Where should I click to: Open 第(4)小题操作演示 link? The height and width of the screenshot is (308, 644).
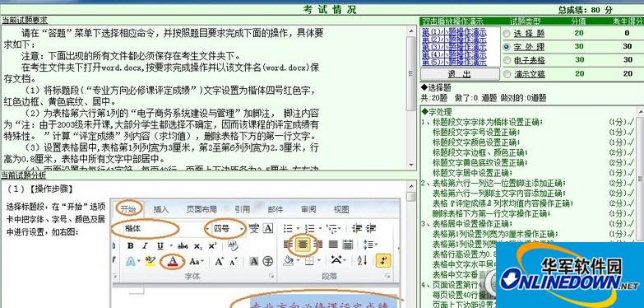tap(454, 54)
